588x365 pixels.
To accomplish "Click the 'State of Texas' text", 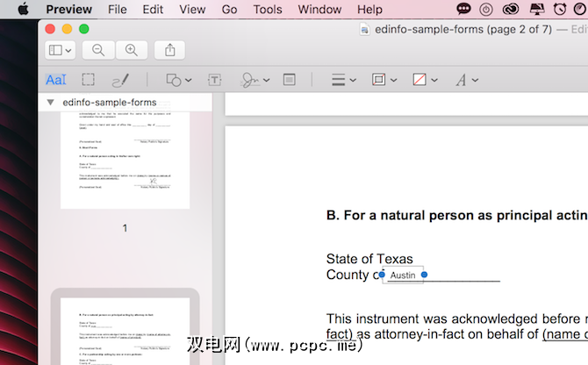I will 369,259.
